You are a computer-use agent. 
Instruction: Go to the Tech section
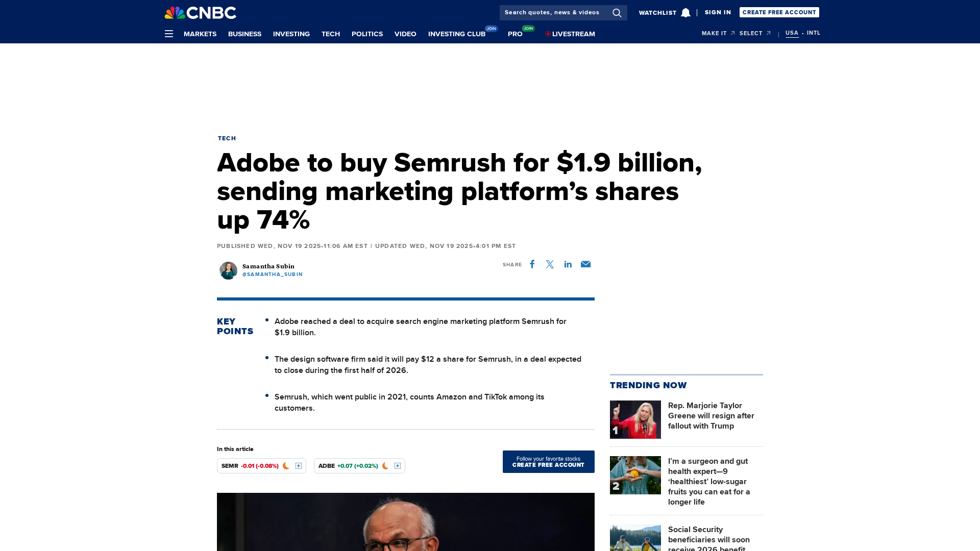[330, 34]
